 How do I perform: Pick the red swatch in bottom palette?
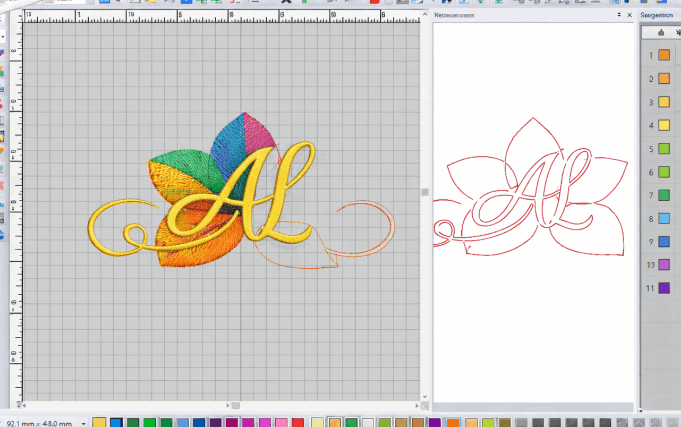click(x=296, y=423)
